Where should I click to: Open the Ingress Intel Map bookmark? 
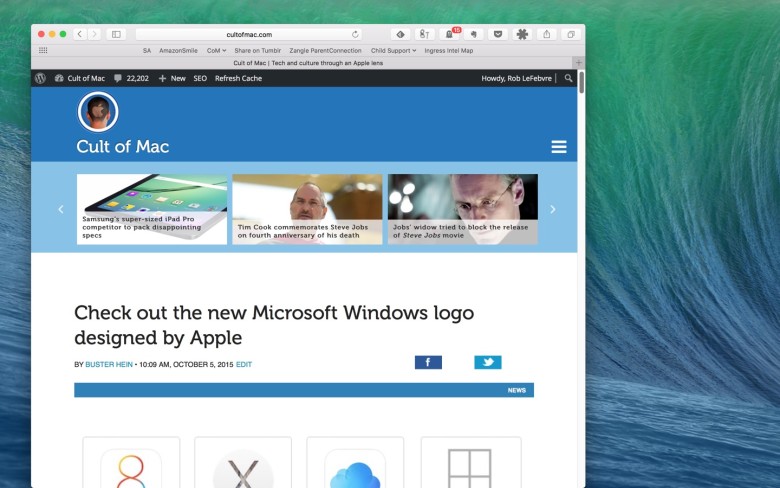[x=449, y=51]
